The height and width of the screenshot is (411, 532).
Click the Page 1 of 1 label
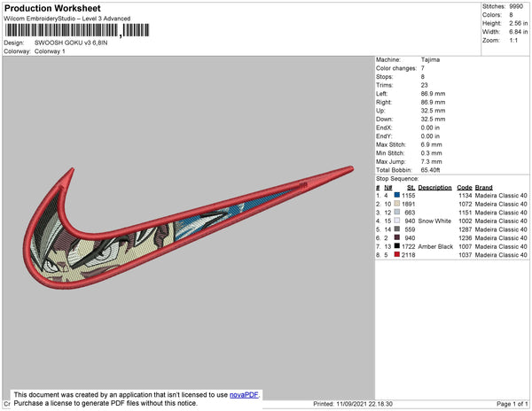click(512, 404)
